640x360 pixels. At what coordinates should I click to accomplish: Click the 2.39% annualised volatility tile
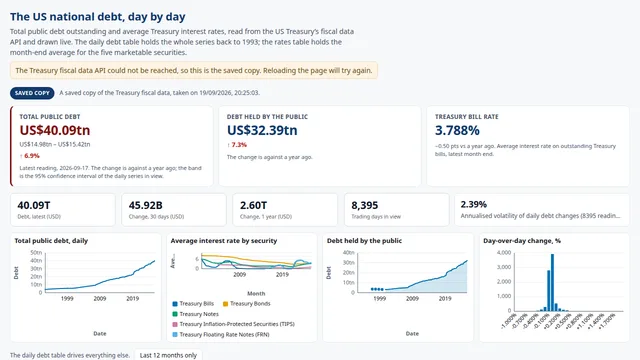click(542, 210)
